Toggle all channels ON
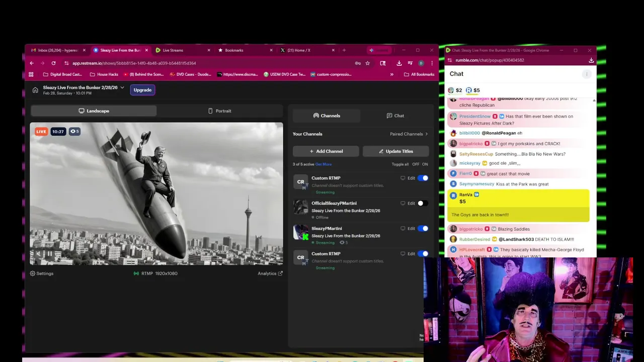This screenshot has height=362, width=644. (x=425, y=164)
